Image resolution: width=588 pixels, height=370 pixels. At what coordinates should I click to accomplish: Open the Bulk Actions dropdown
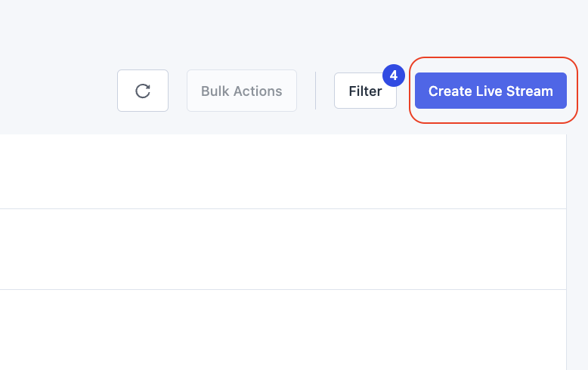coord(242,91)
